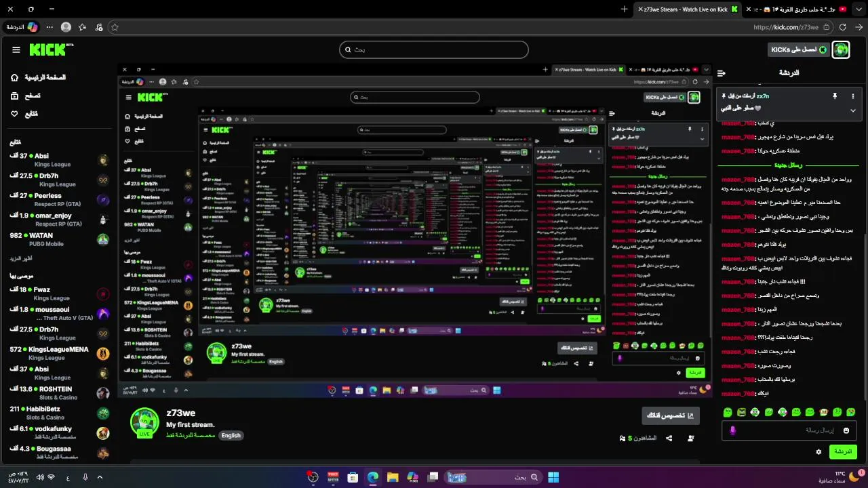
Task: Open chat settings gear icon
Action: (x=818, y=452)
